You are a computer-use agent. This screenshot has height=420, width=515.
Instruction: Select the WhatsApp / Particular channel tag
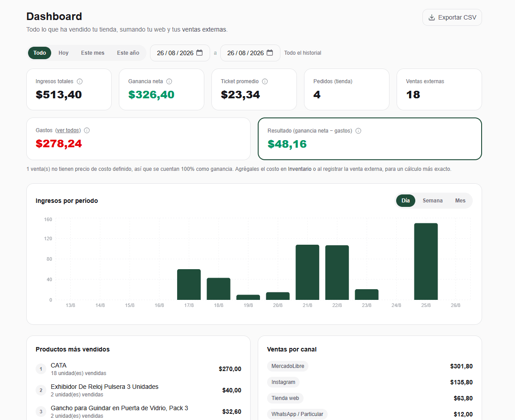click(x=297, y=414)
